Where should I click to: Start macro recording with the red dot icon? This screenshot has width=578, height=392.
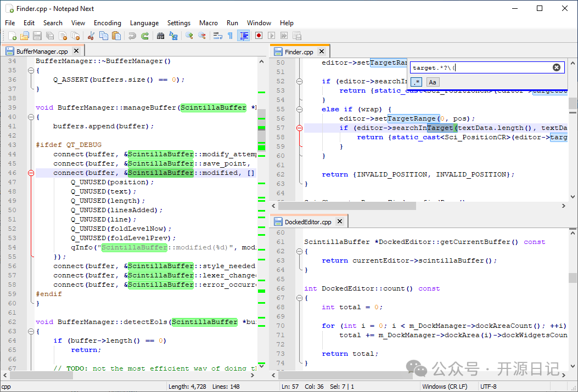(259, 36)
